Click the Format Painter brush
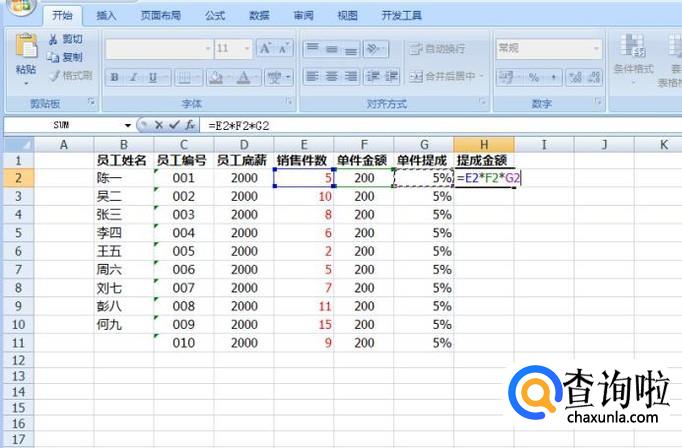 tap(71, 76)
